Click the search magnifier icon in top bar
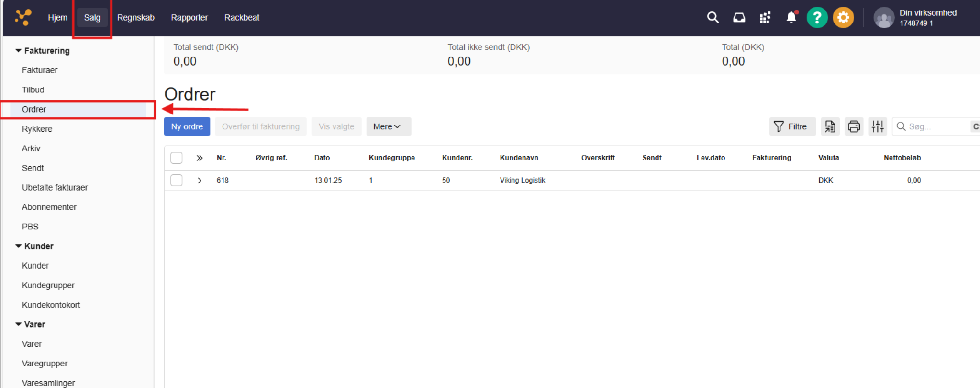980x388 pixels. [x=713, y=18]
